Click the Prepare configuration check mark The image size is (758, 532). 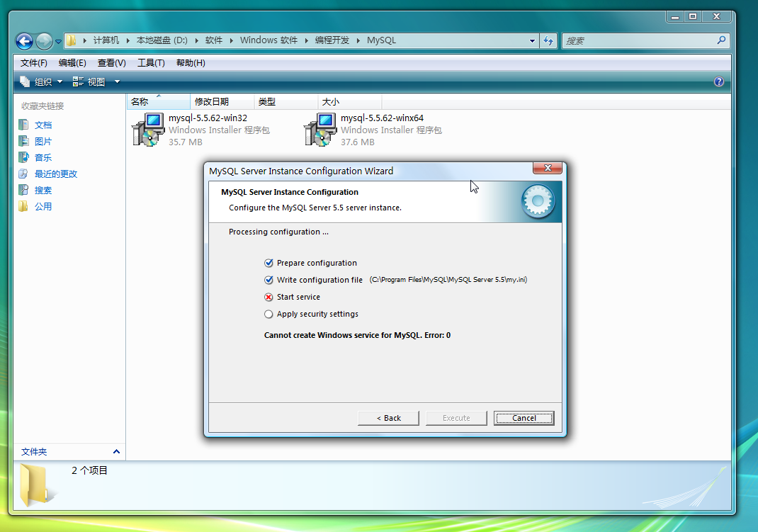[x=268, y=263]
